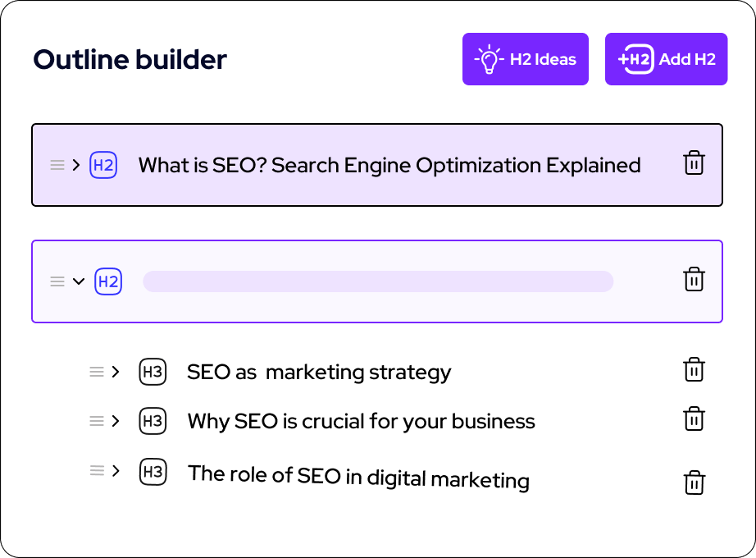Click the Add H2 button

point(666,59)
